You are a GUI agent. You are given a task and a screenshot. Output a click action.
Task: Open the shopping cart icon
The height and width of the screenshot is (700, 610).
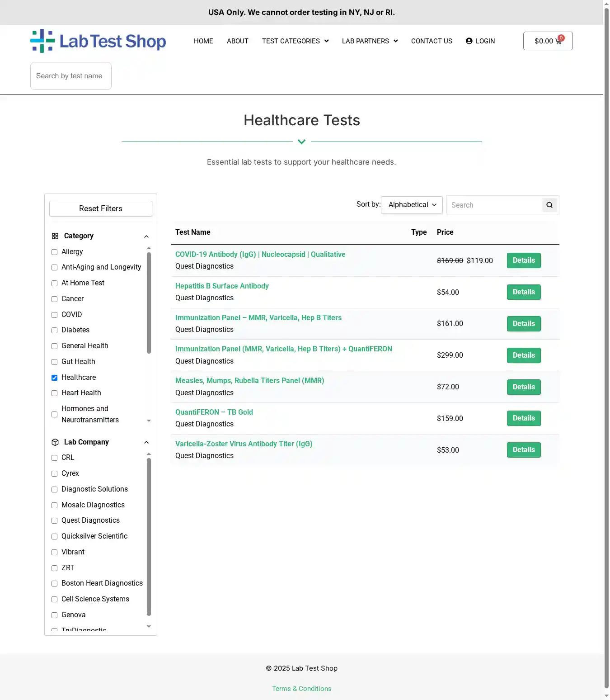pyautogui.click(x=558, y=41)
